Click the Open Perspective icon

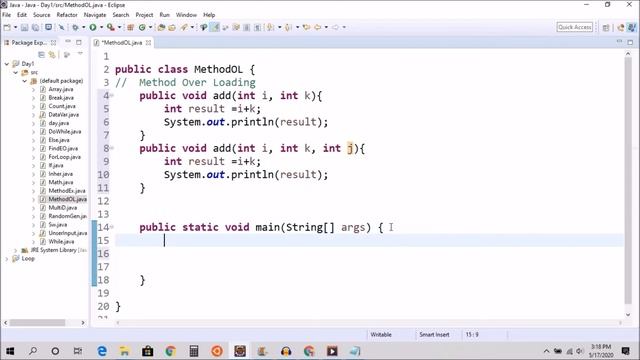[606, 27]
